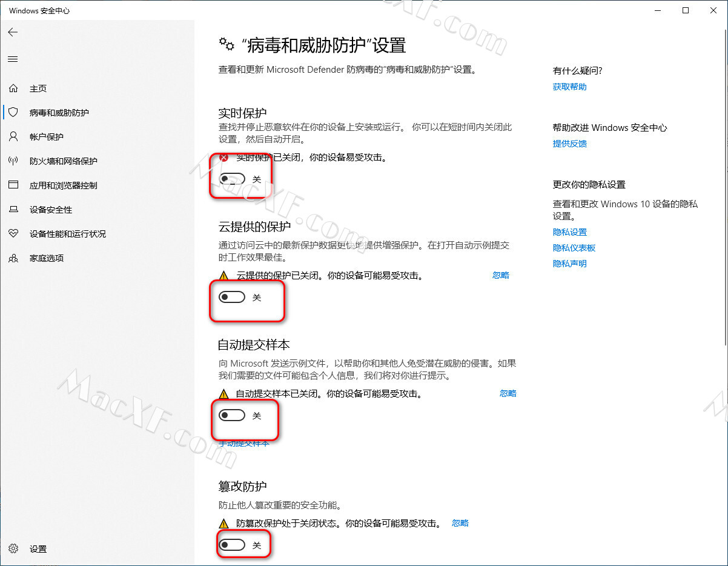This screenshot has width=728, height=566.
Task: Click the 有什么疑问? heading
Action: tap(577, 71)
